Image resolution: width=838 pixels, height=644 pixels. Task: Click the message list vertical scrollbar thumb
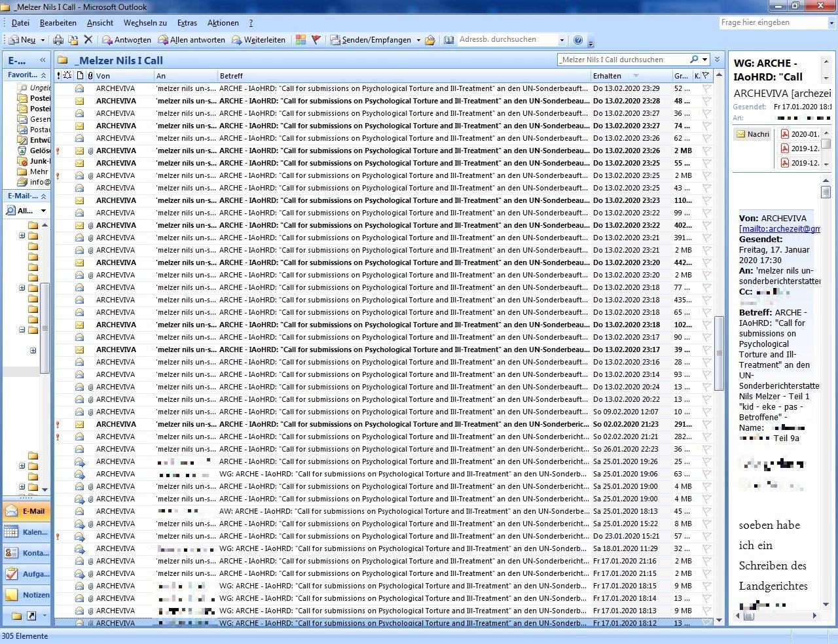[719, 353]
